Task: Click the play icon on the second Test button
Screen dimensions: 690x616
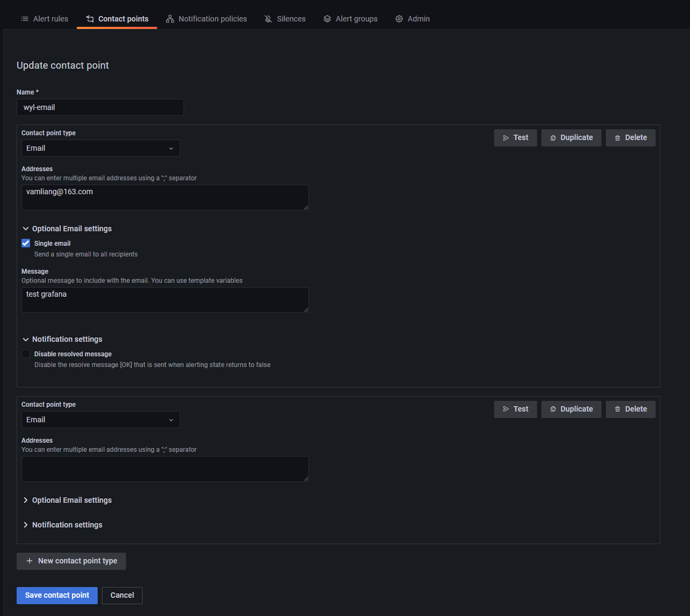Action: 506,409
